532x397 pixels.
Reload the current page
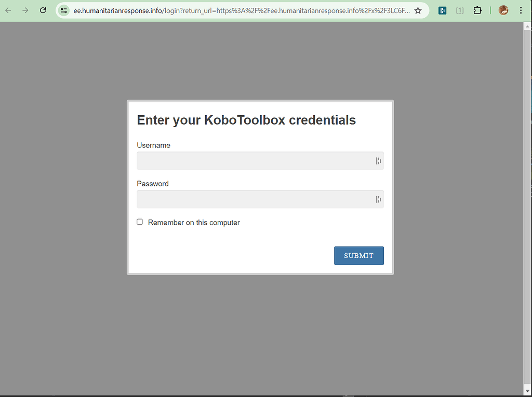[x=43, y=10]
